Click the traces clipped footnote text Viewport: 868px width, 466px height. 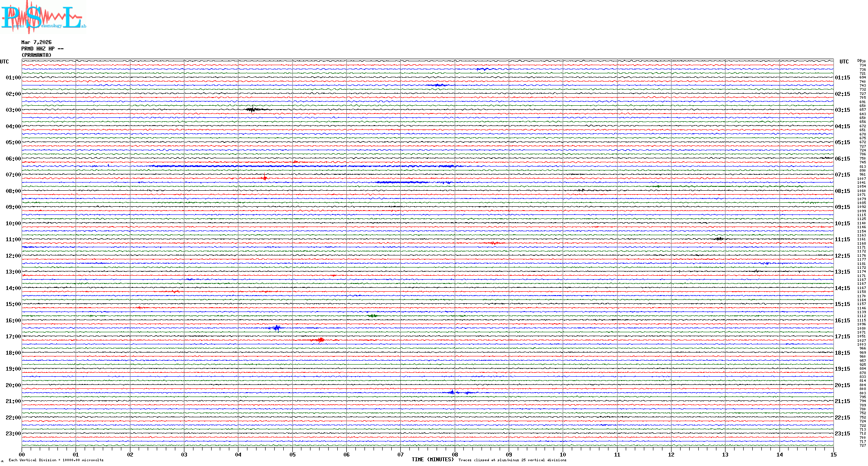(512, 460)
